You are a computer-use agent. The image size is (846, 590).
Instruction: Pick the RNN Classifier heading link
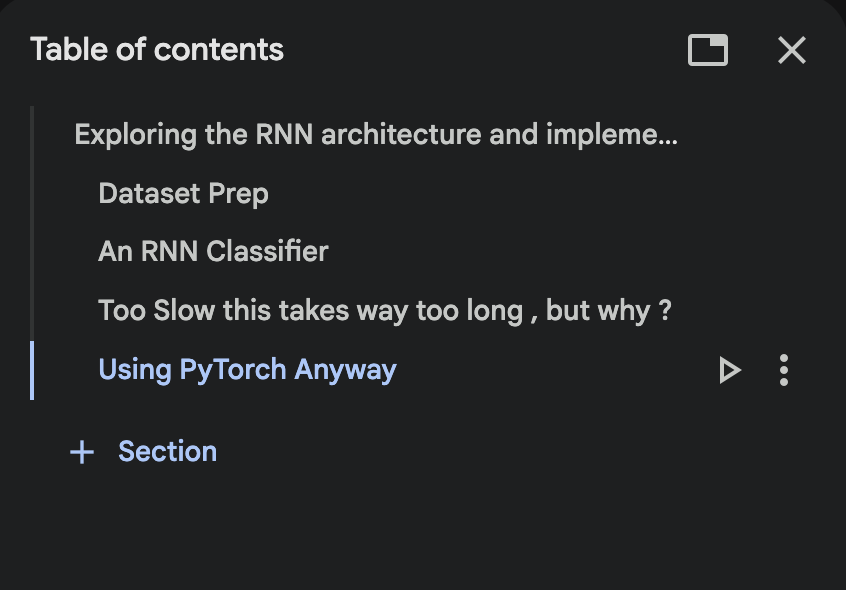point(213,251)
